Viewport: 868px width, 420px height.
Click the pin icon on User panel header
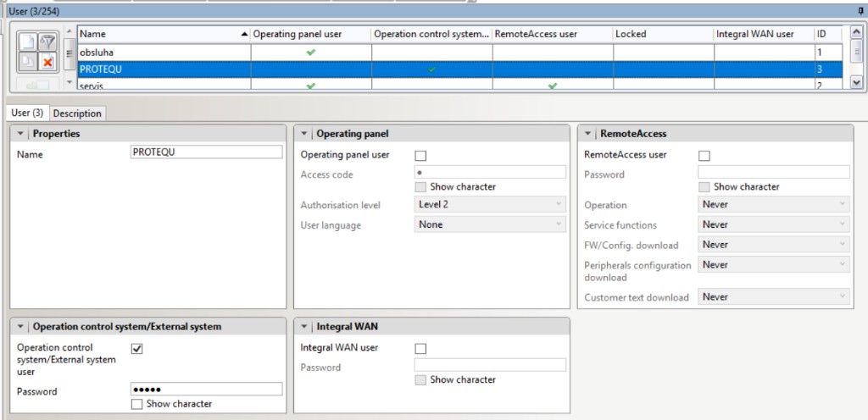860,10
